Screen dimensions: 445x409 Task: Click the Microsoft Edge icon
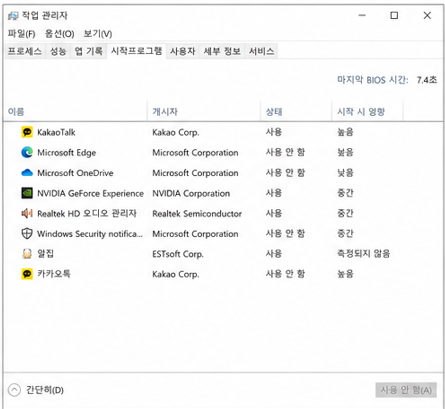point(27,152)
